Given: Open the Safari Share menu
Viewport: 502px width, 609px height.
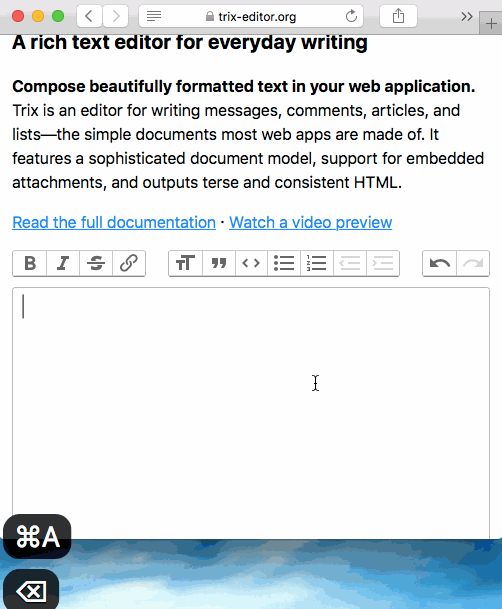Looking at the screenshot, I should click(x=398, y=16).
